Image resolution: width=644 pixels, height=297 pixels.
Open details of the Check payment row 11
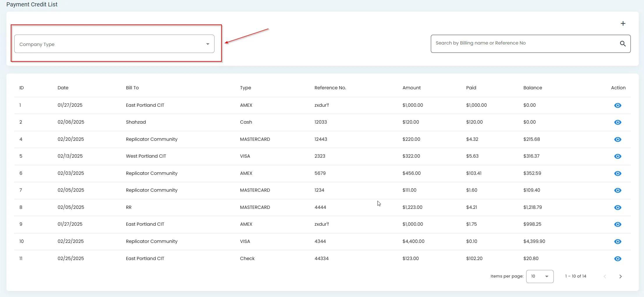point(618,259)
